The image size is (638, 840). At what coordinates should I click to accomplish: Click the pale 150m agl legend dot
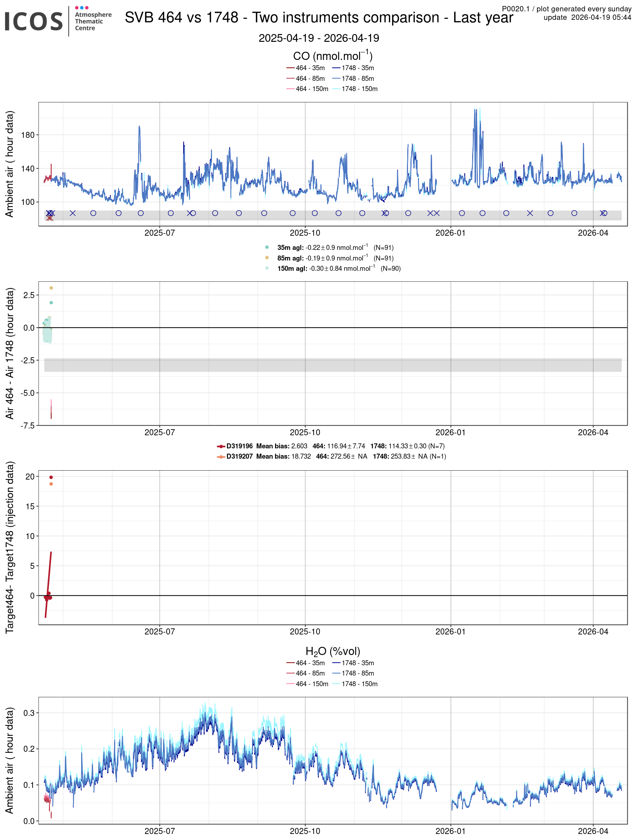click(x=267, y=268)
